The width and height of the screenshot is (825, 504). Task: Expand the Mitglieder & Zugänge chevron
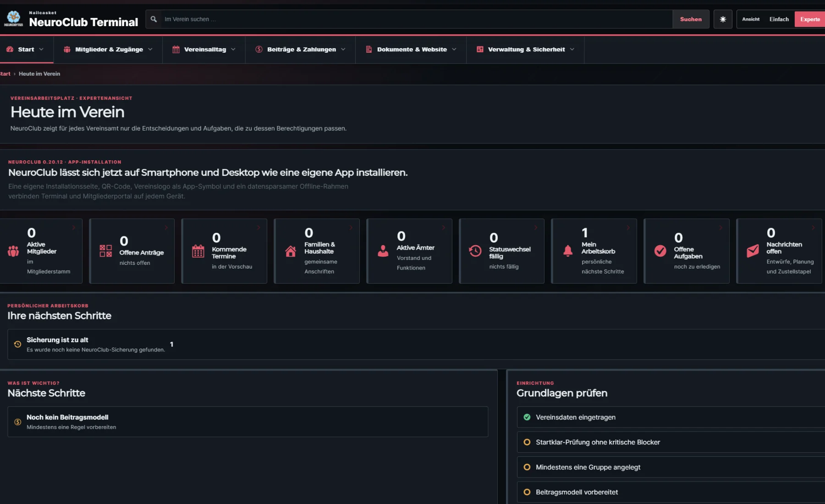tap(150, 49)
